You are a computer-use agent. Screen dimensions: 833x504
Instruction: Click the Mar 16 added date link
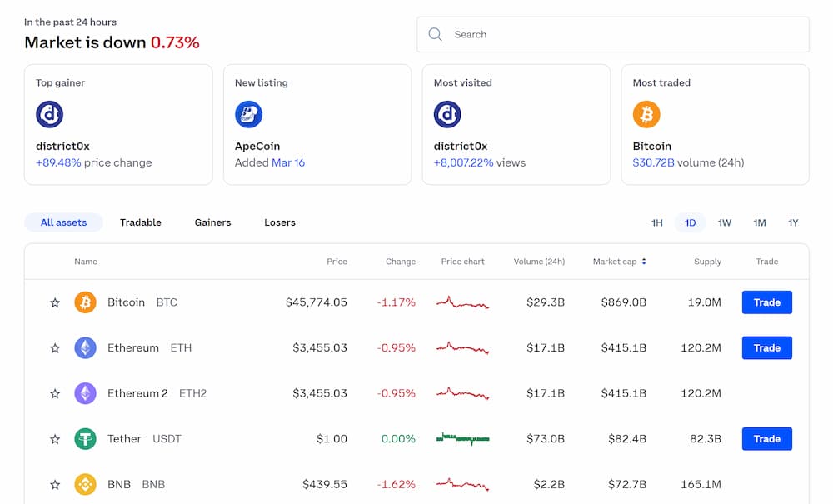point(288,162)
